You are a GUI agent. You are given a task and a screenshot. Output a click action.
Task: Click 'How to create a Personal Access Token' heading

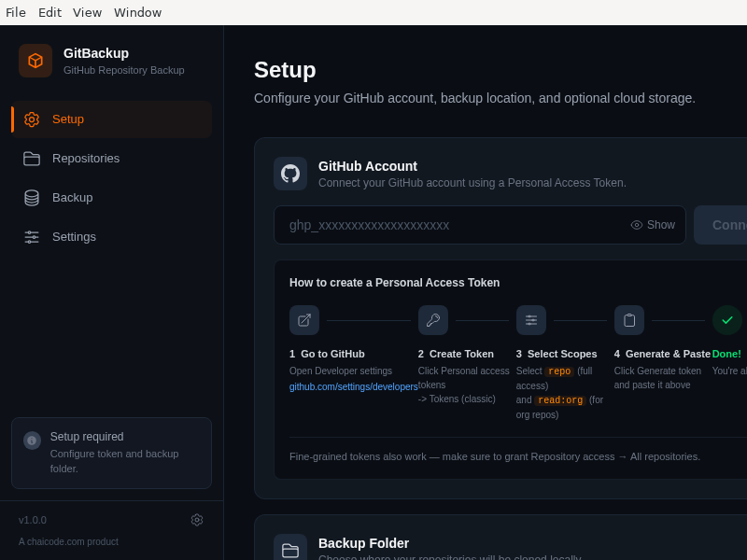(x=394, y=283)
